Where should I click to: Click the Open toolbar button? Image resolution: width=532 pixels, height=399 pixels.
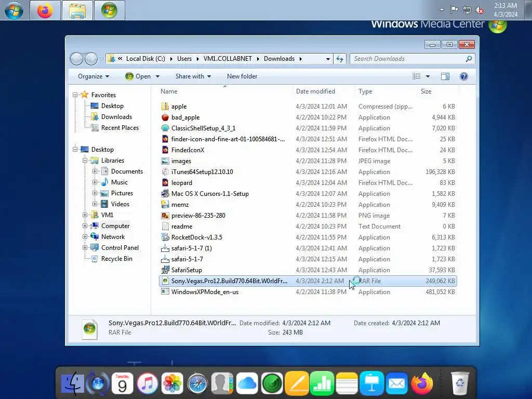pos(138,76)
